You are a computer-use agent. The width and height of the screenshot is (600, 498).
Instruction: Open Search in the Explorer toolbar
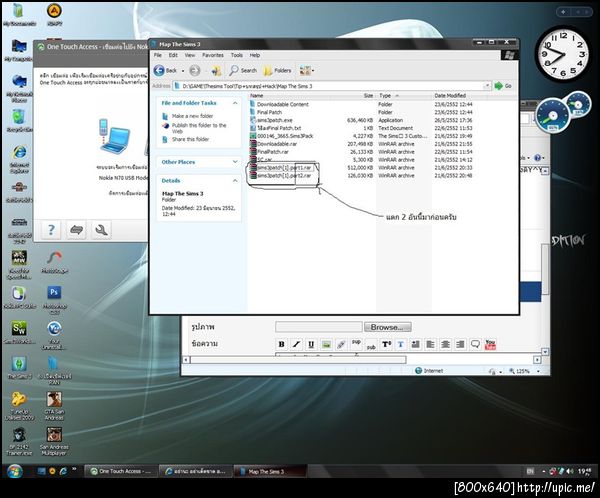243,70
